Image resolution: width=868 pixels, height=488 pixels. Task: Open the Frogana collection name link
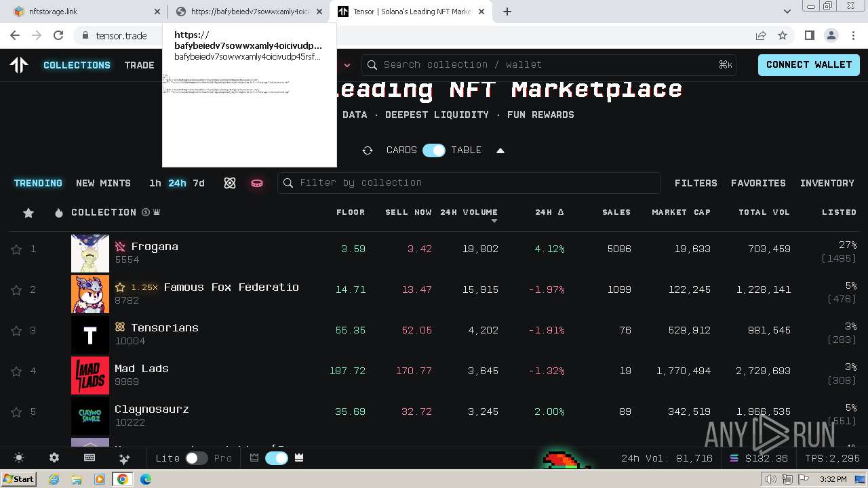click(155, 247)
